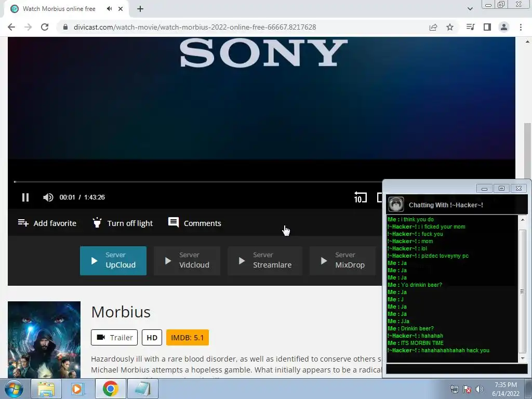Open Windows Start menu
The width and height of the screenshot is (532, 399).
coord(14,389)
